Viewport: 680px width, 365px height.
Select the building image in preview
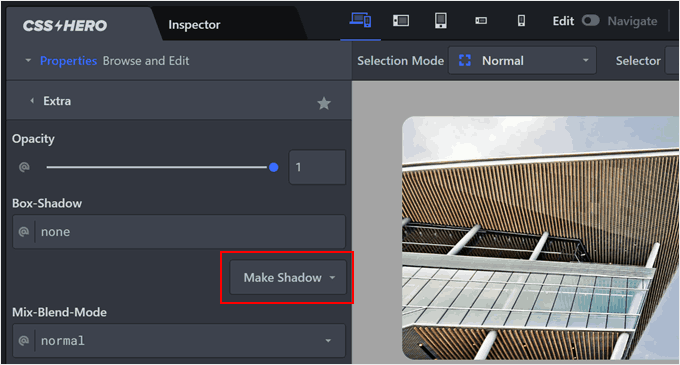(x=540, y=238)
